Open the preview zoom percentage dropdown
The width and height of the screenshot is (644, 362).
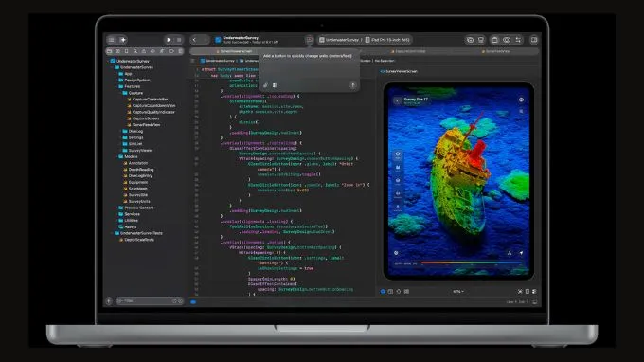click(458, 291)
